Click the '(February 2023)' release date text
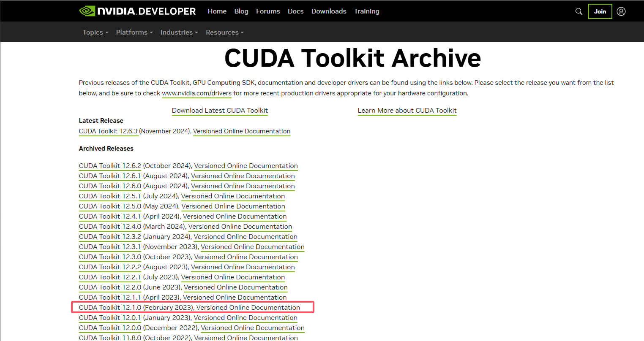644x341 pixels. (x=169, y=308)
